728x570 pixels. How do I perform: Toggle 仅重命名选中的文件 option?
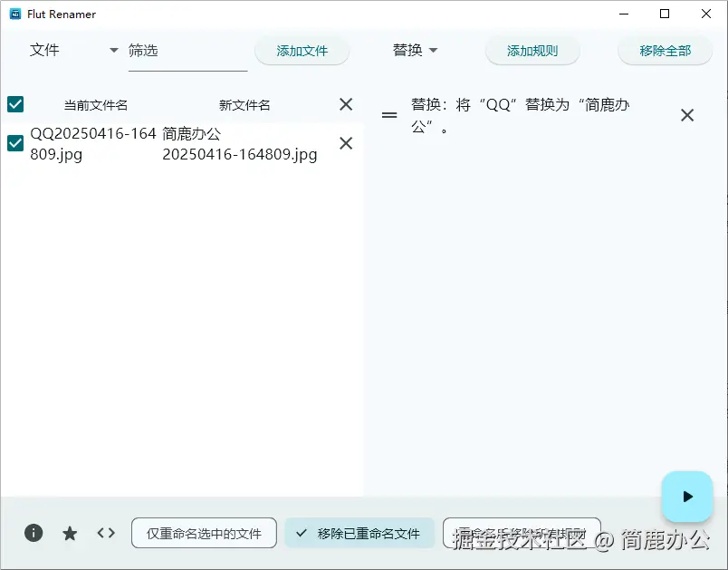(x=204, y=534)
